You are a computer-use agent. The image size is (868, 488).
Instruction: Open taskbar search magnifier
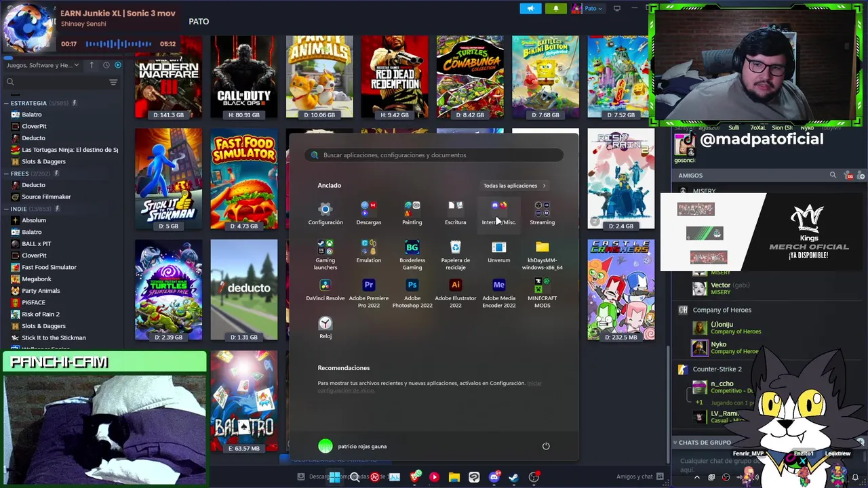355,477
